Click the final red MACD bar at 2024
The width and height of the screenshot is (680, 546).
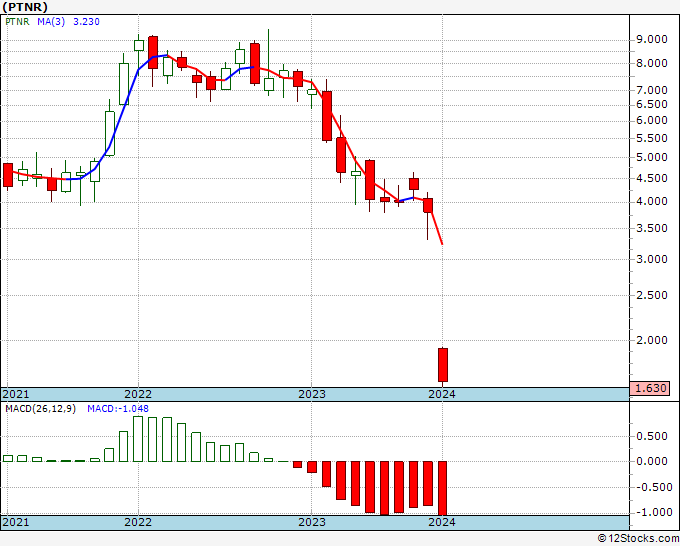click(442, 488)
